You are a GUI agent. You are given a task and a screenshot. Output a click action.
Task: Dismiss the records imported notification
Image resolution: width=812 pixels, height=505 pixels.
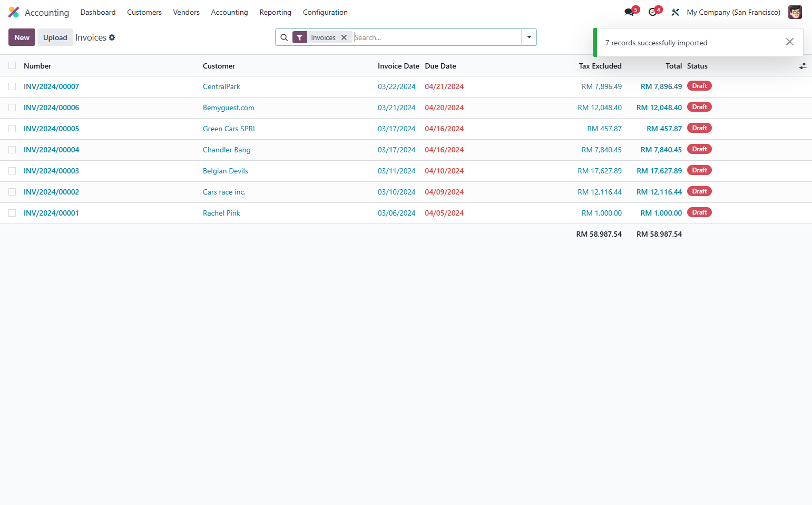pos(789,42)
